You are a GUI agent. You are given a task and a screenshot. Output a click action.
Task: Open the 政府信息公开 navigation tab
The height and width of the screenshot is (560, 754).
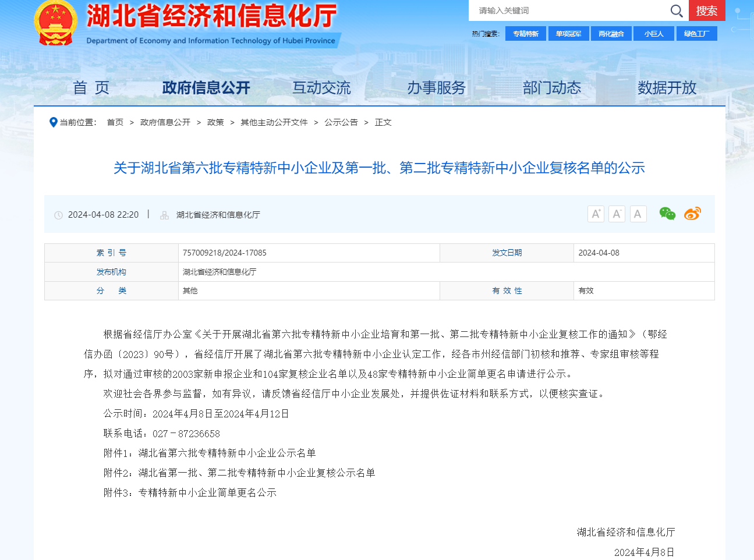click(206, 88)
